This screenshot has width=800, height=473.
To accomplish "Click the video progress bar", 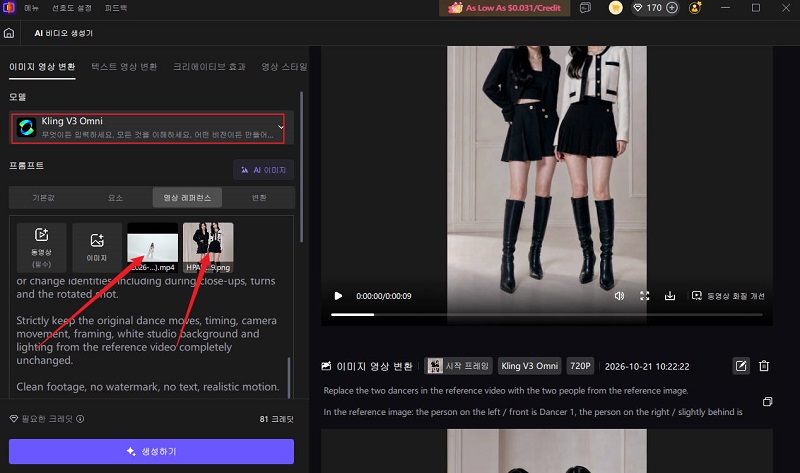I will click(x=546, y=315).
